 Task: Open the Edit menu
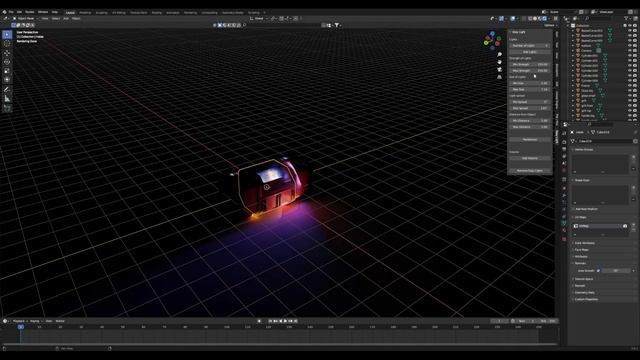click(19, 12)
